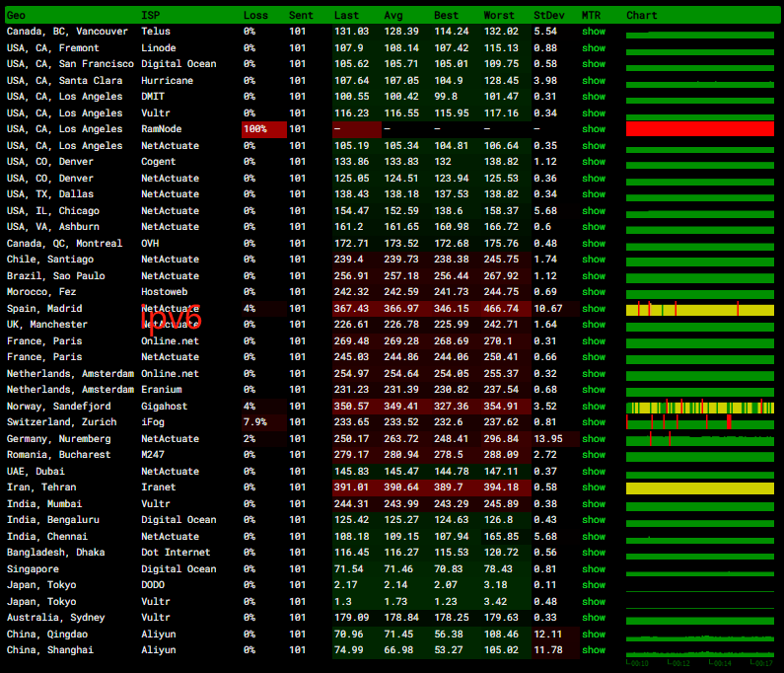Click the 179.09 last value for Sydney

click(351, 618)
